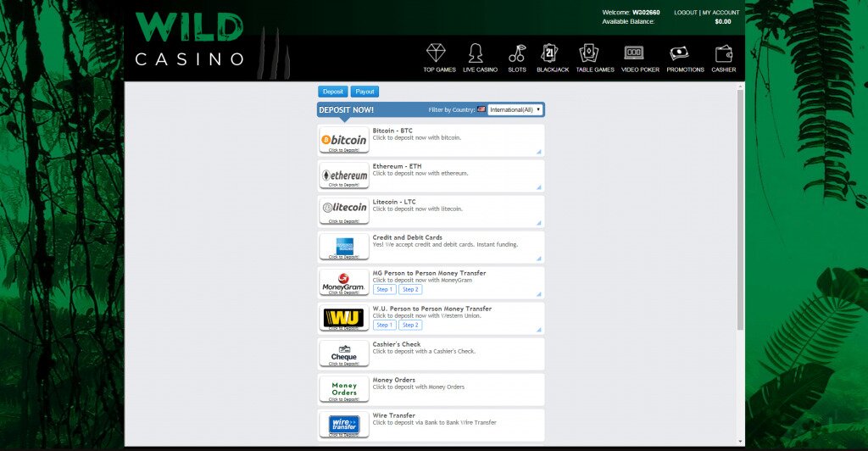
Task: Click the Western Union WU logo
Action: coord(344,318)
